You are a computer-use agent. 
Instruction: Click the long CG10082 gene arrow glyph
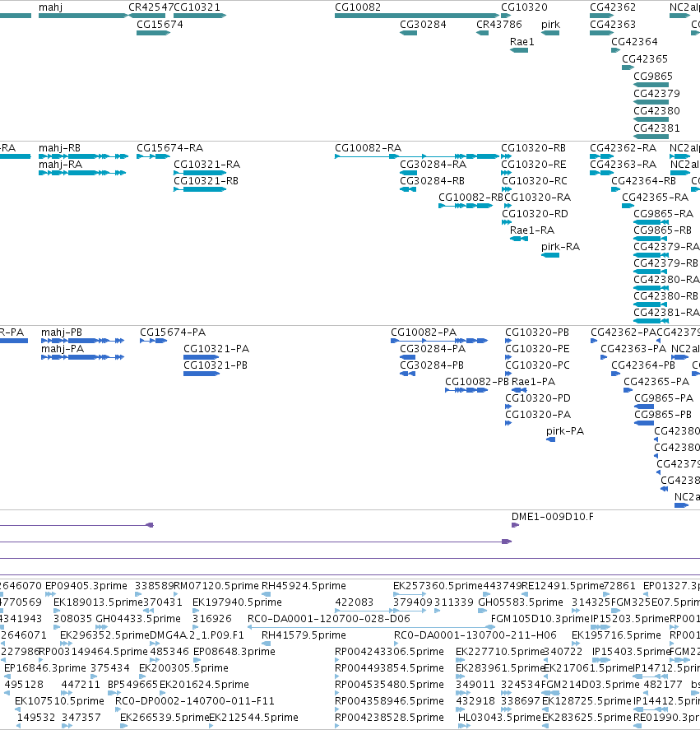click(x=416, y=16)
